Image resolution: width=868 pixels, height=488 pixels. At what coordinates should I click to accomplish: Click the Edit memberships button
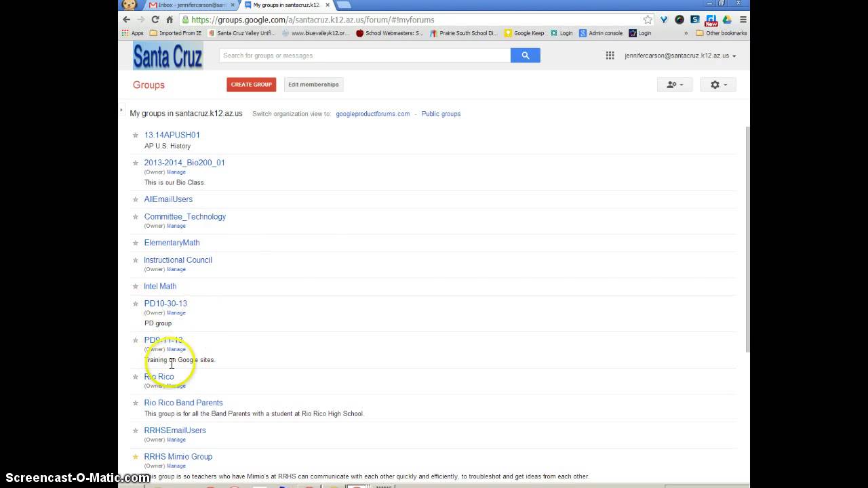313,85
